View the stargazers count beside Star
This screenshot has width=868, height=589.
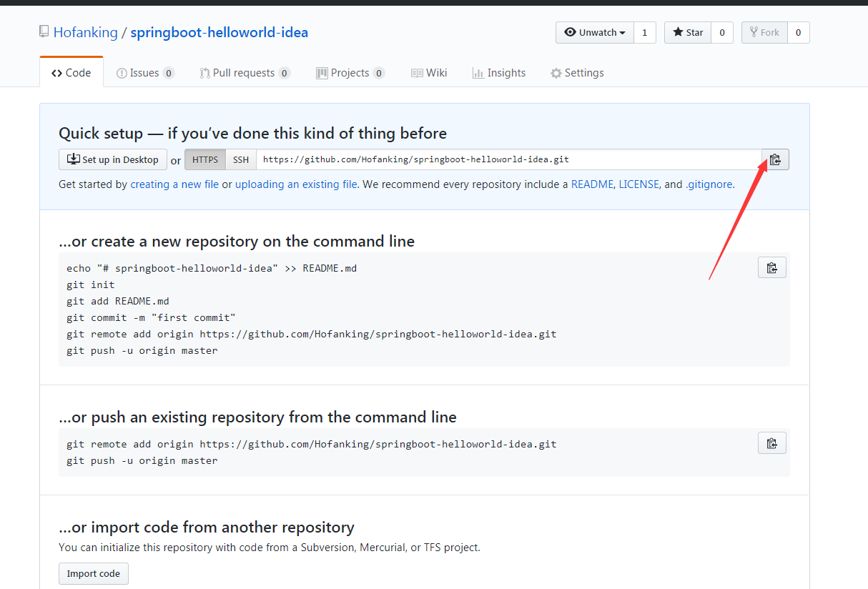(x=722, y=32)
